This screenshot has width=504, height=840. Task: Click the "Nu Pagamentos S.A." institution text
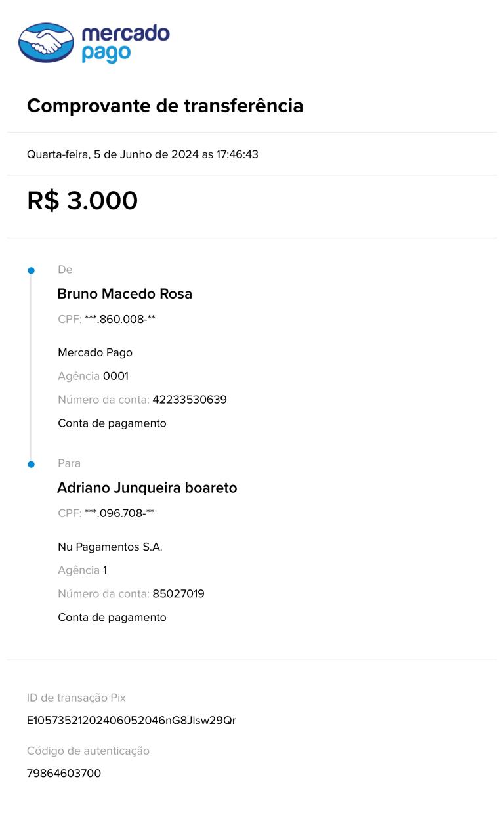coord(110,547)
